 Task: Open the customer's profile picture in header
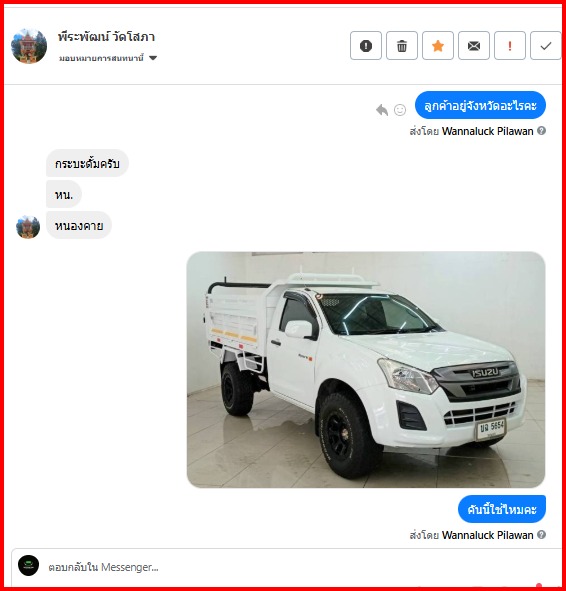tap(29, 46)
